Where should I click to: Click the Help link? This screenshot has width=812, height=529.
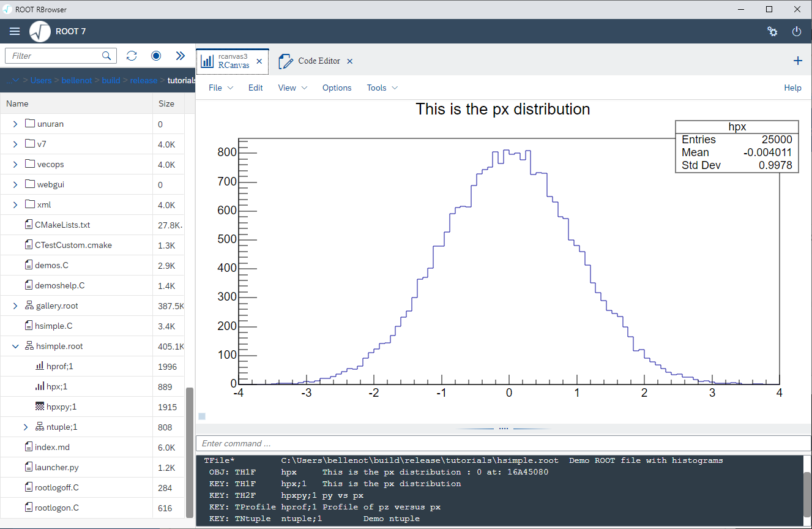point(792,88)
